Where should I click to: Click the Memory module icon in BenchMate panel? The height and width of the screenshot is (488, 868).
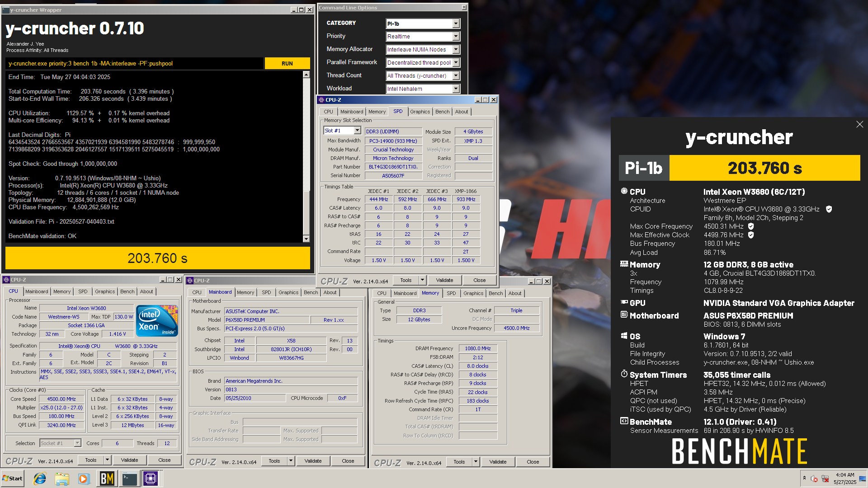pos(624,264)
